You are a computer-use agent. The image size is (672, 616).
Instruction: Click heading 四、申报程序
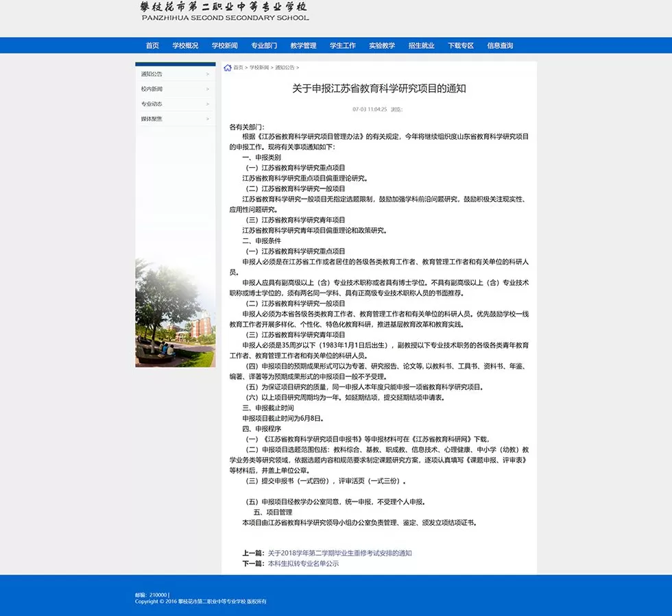[262, 429]
